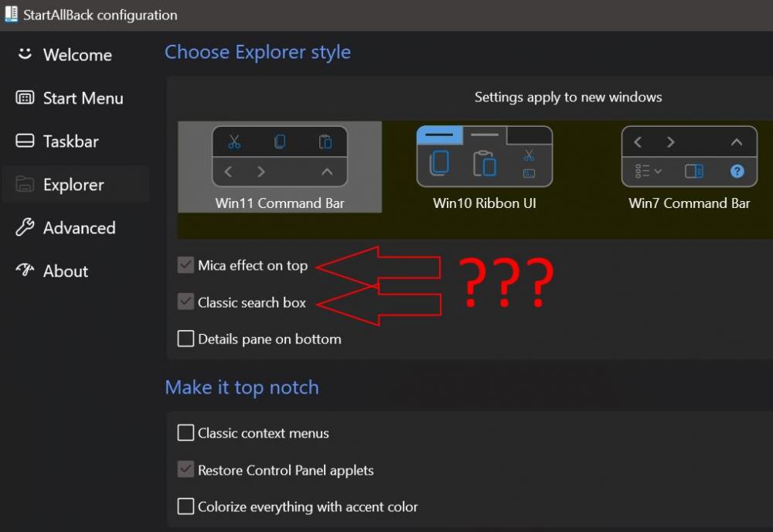Enable Colorize everything with accent color
Image resolution: width=773 pixels, height=532 pixels.
point(186,506)
